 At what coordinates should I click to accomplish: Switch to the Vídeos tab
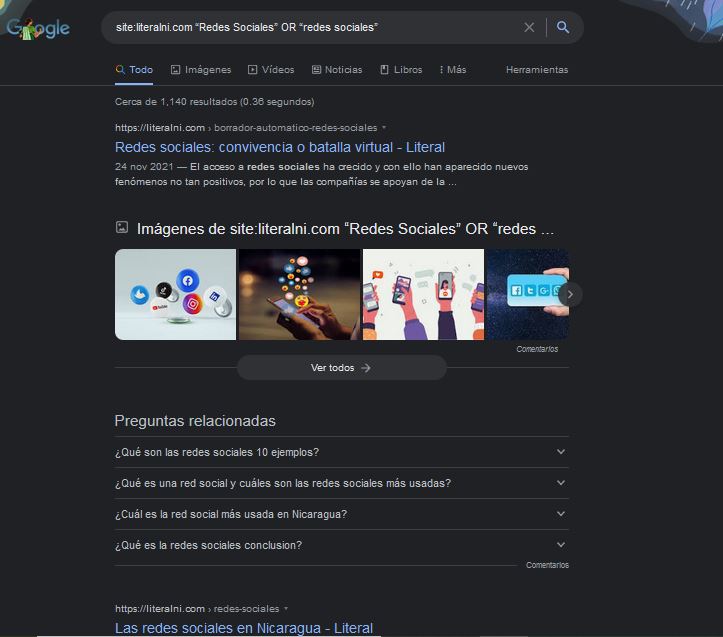[270, 70]
